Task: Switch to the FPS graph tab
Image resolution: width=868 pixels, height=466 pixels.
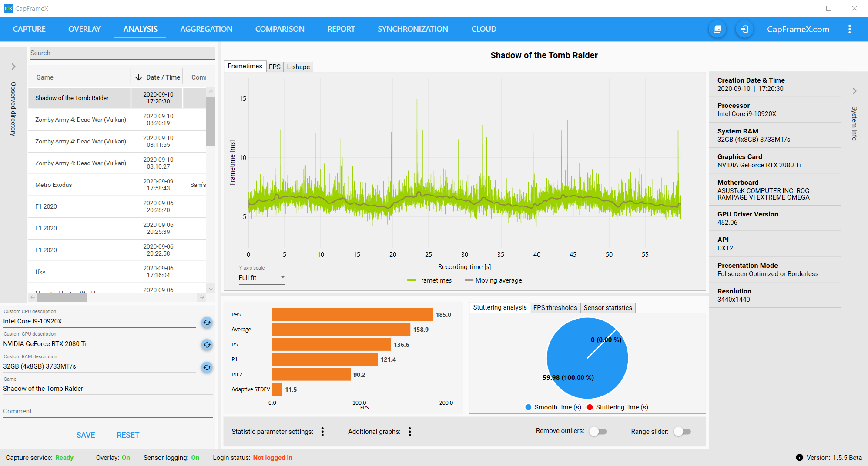Action: pyautogui.click(x=275, y=67)
